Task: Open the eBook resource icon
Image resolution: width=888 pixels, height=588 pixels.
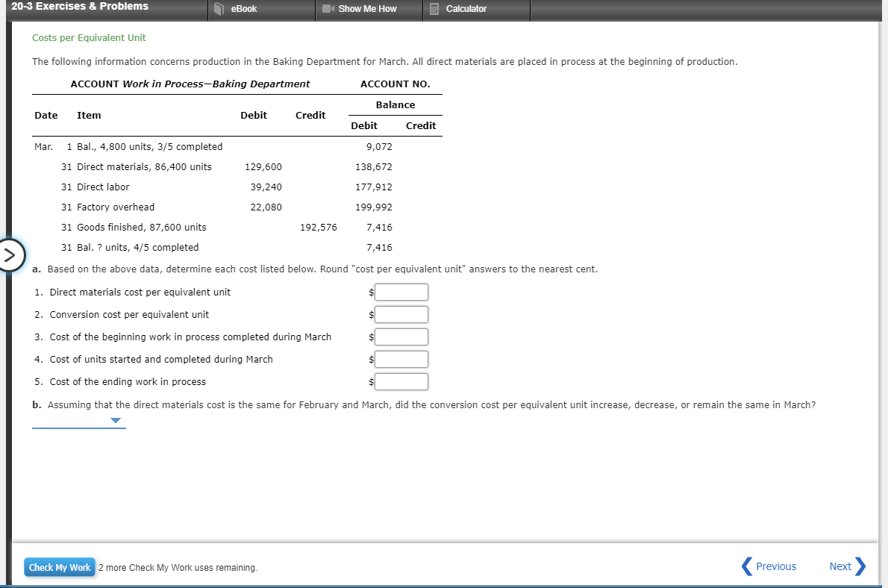Action: point(217,10)
